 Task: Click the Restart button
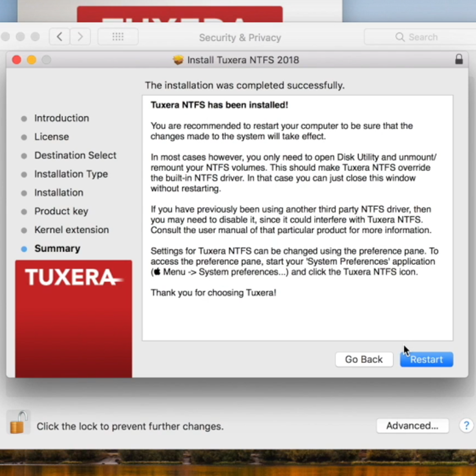coord(426,359)
